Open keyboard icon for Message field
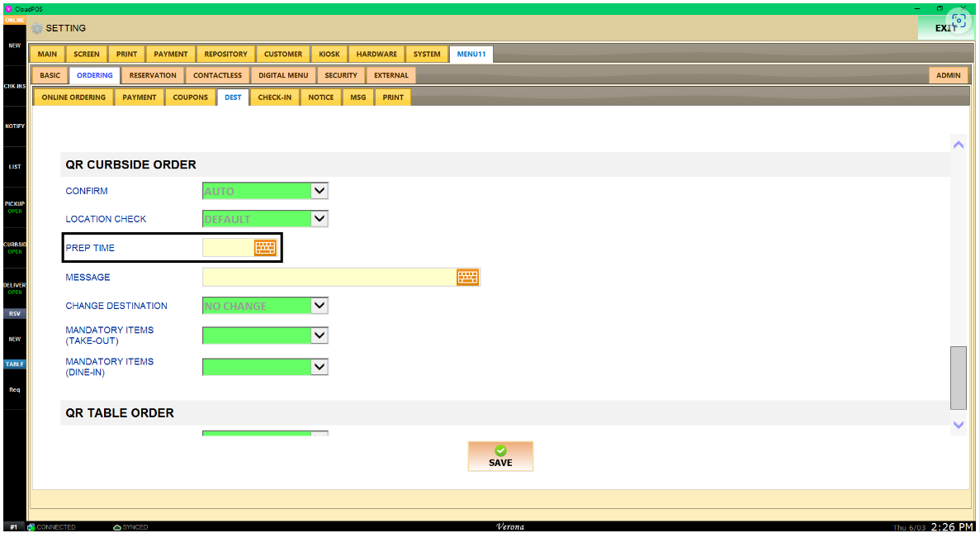This screenshot has width=980, height=533. [468, 277]
